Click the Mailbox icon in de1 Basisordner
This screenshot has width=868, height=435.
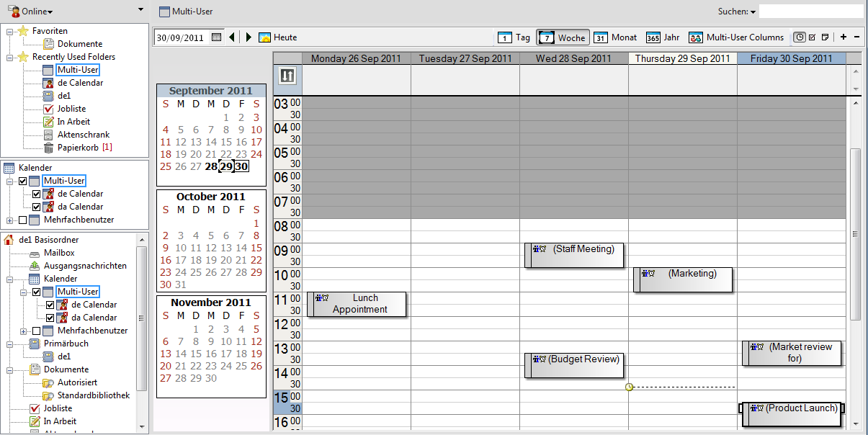click(35, 253)
